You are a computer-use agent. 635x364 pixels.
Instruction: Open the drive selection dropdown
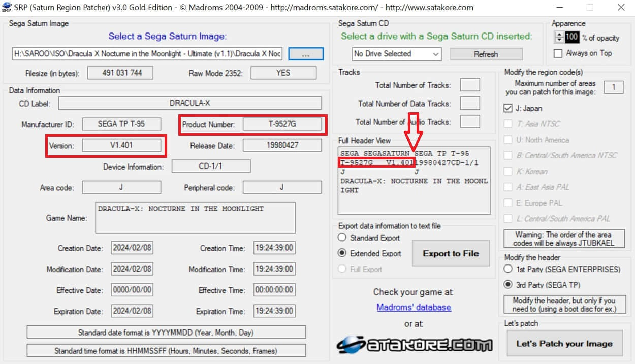397,54
